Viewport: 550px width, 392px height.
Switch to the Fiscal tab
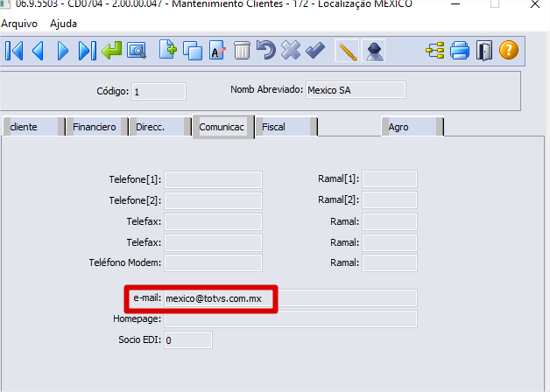pyautogui.click(x=286, y=127)
